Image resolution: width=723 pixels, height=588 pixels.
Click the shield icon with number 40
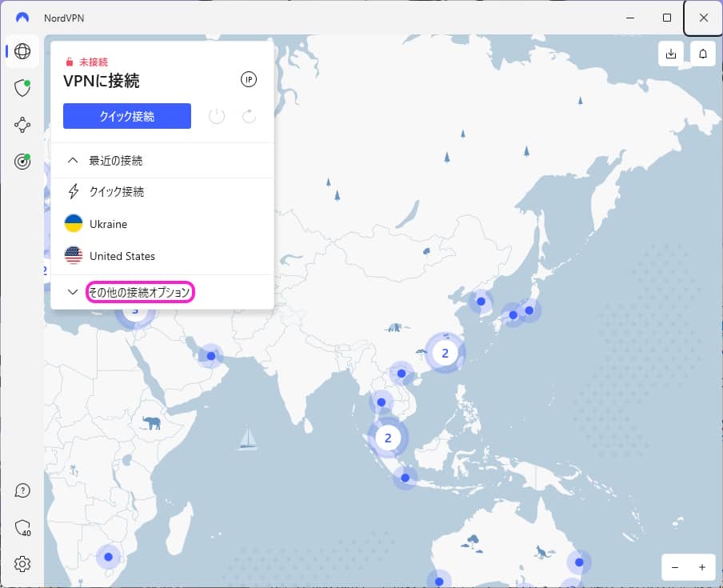pyautogui.click(x=22, y=527)
